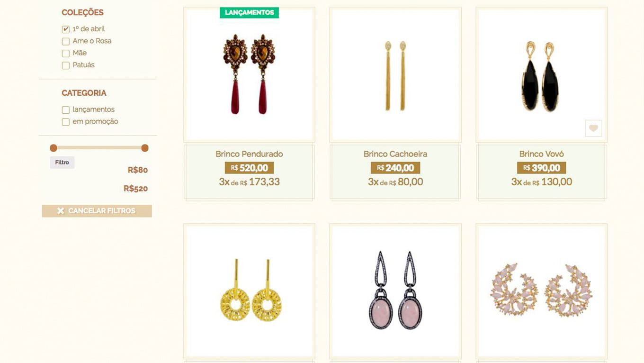The image size is (644, 363).
Task: Filter by lançamentos category
Action: (66, 110)
